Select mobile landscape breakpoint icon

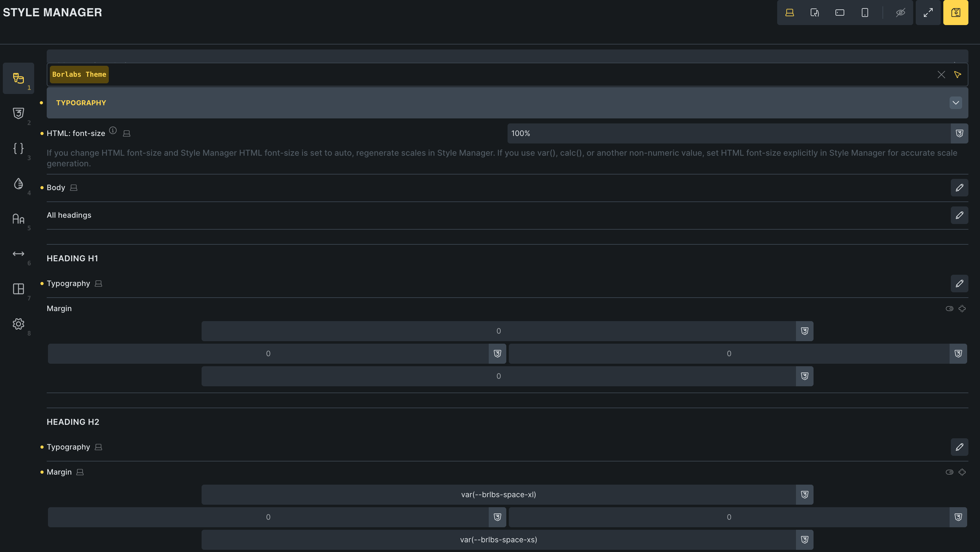point(840,13)
